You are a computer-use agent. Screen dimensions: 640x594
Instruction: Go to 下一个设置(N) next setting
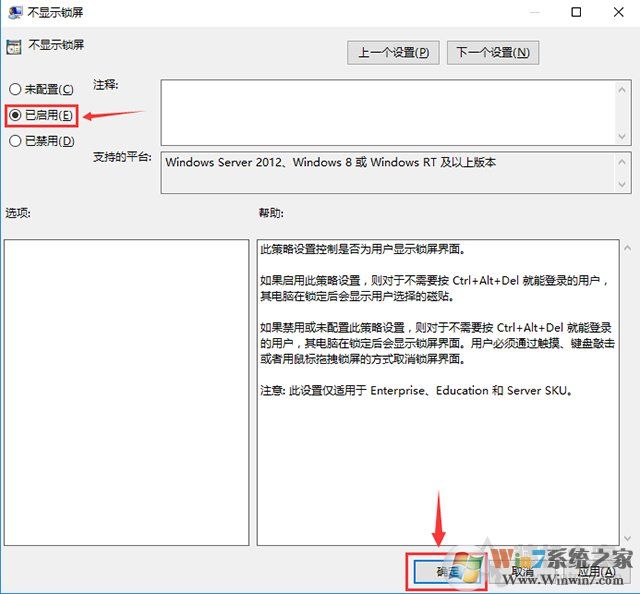pyautogui.click(x=493, y=53)
